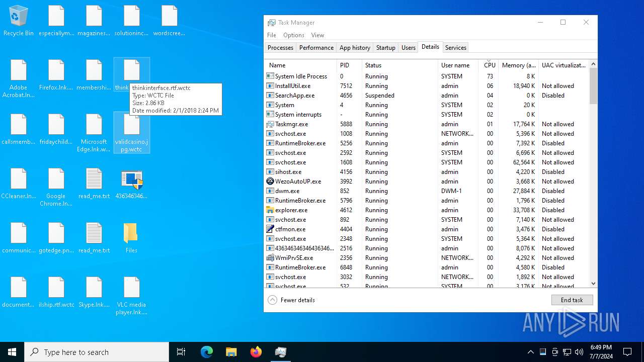The height and width of the screenshot is (362, 644).
Task: Select the 436346346 executable shield icon on desktop
Action: pos(131,184)
